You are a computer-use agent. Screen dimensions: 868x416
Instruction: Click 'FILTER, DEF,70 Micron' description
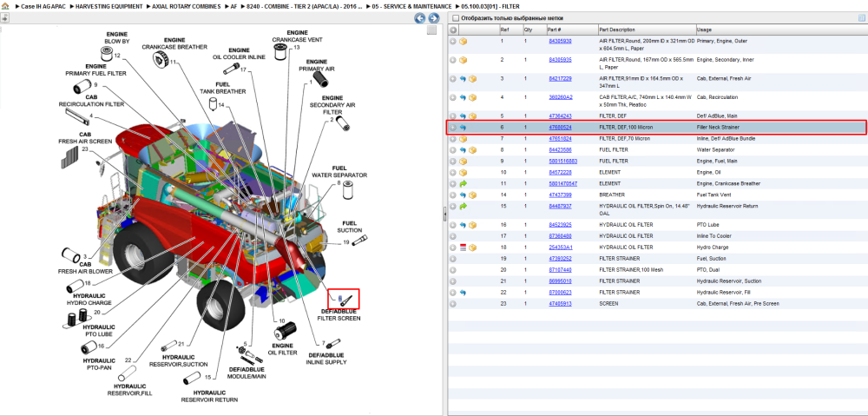click(x=626, y=138)
